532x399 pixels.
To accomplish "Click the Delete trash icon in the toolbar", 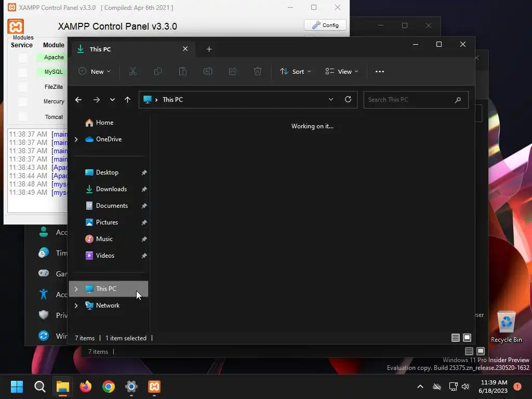I will point(258,71).
